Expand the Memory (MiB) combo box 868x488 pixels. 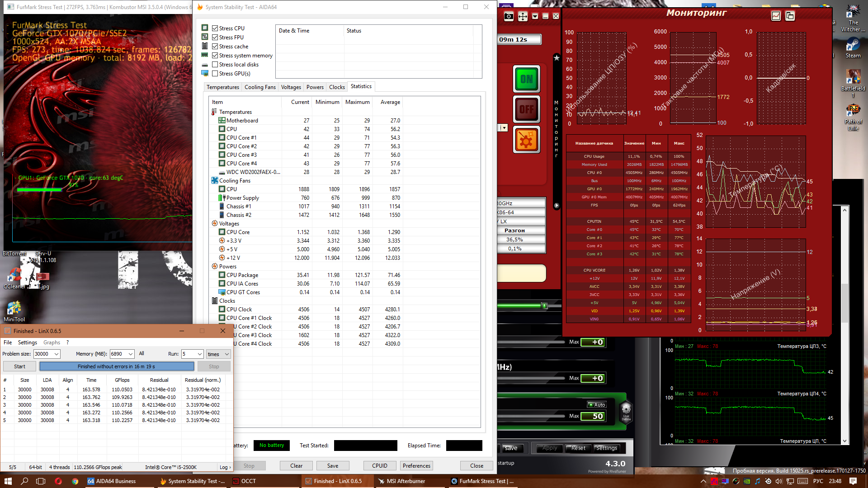[130, 354]
